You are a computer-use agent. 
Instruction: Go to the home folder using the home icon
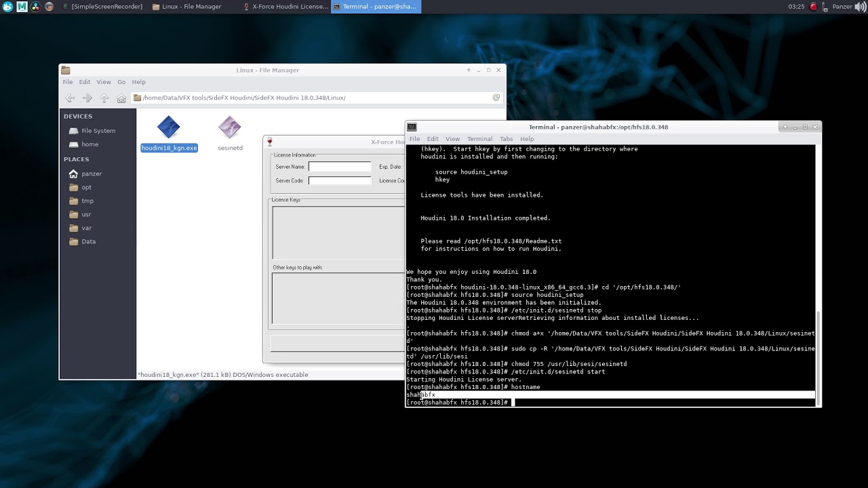point(121,98)
